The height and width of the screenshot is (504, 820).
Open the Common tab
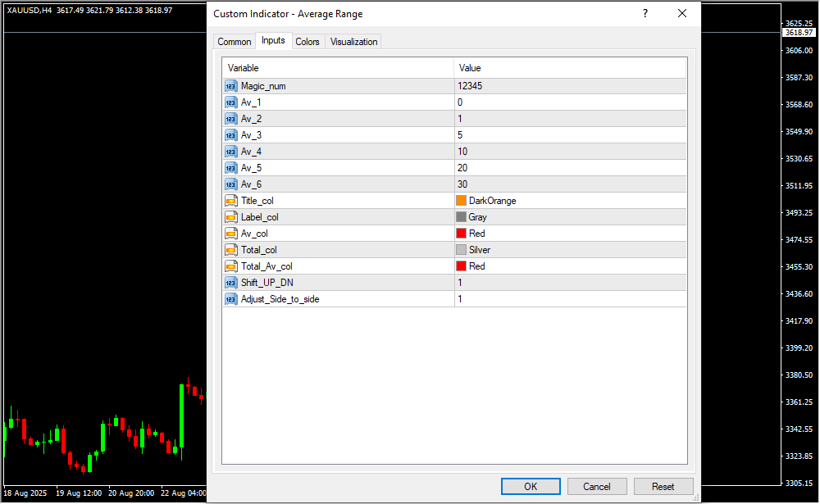235,42
